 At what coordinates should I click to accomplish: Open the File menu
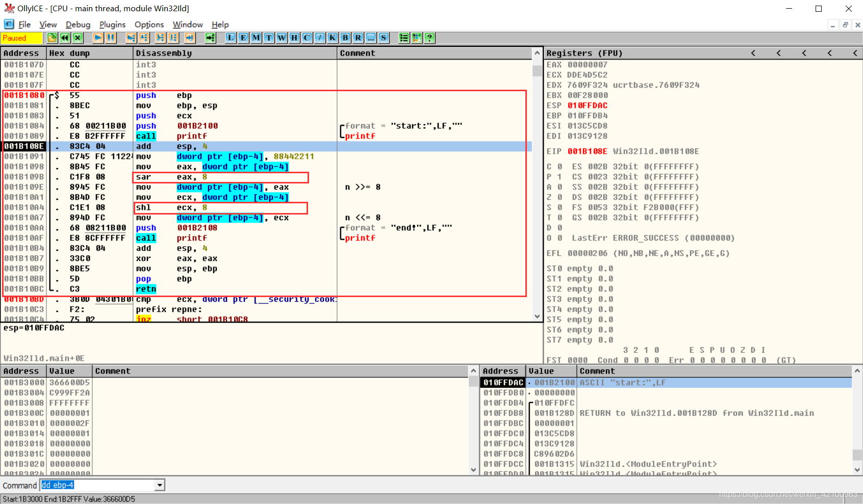point(24,24)
